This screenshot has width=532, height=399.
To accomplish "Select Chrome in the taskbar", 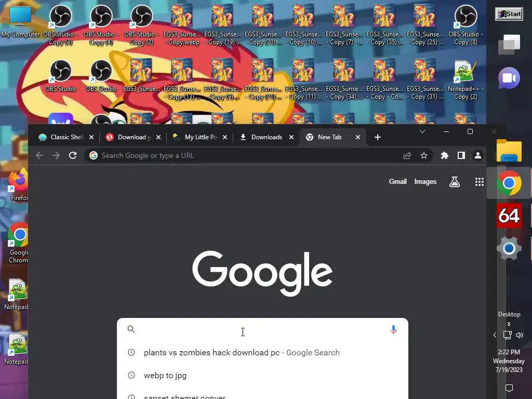I will tap(509, 183).
